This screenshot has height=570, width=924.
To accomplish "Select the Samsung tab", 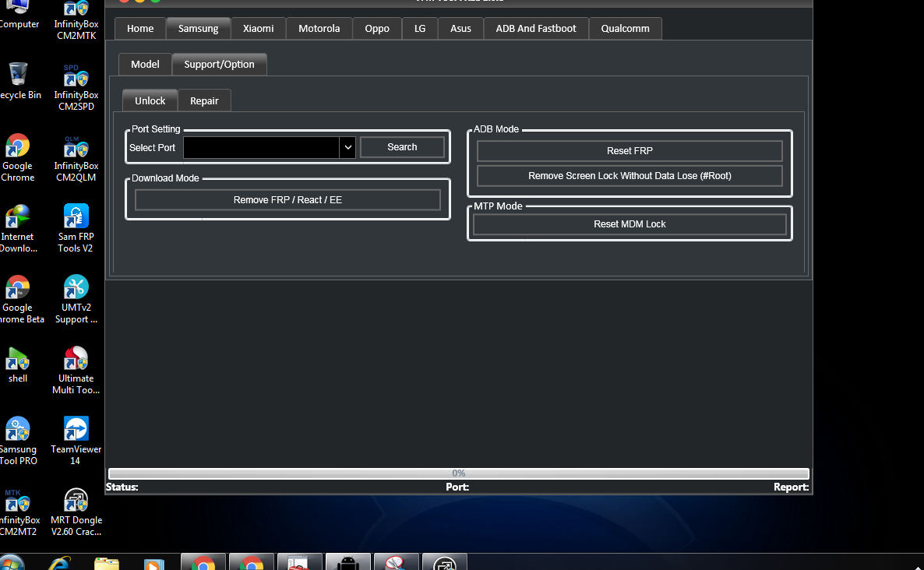I will (x=199, y=28).
